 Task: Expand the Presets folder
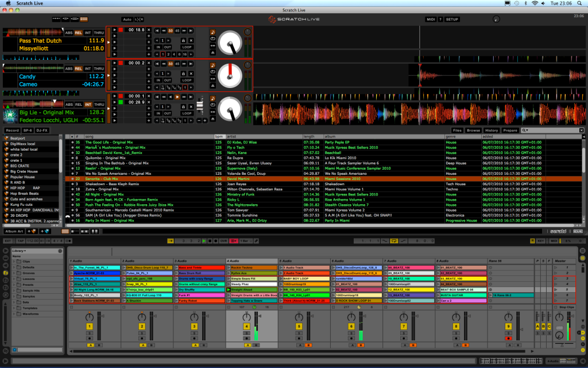pos(14,285)
